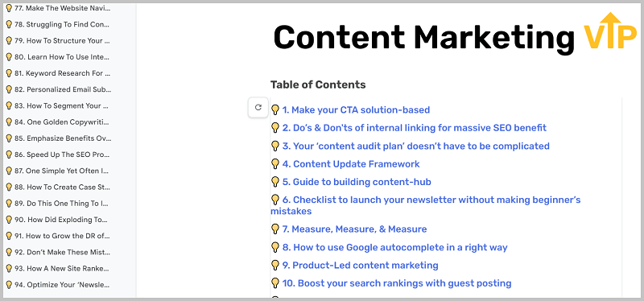Screen dimensions: 644x301
Task: Select sidebar page 90. How Did Exploding To...
Action: point(56,220)
